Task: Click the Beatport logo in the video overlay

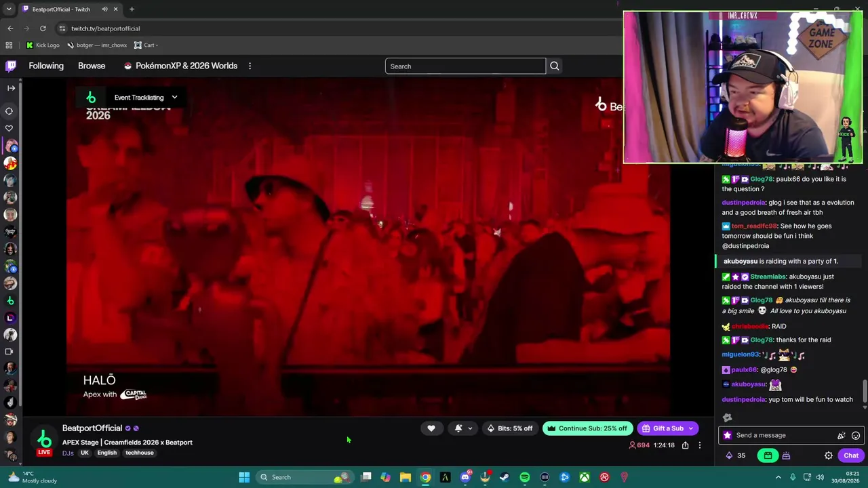Action: tap(91, 98)
